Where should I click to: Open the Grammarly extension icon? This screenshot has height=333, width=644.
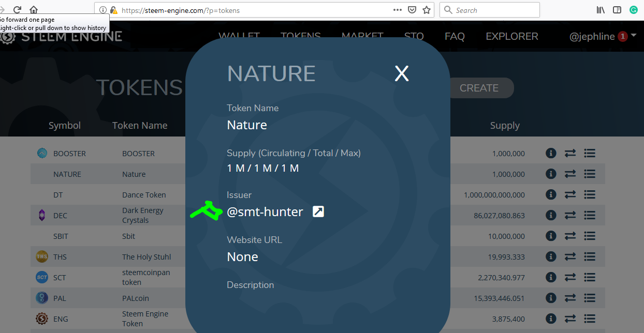tap(633, 10)
